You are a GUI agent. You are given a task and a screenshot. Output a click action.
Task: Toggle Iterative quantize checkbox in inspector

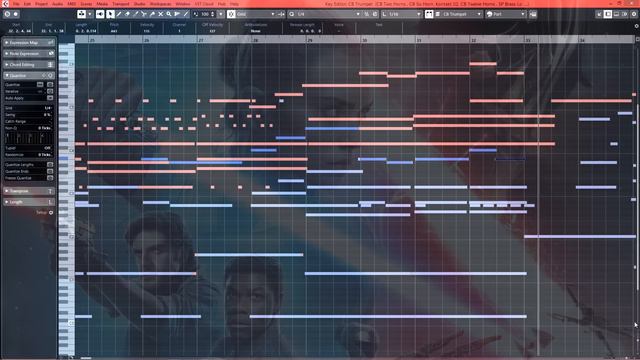50,91
